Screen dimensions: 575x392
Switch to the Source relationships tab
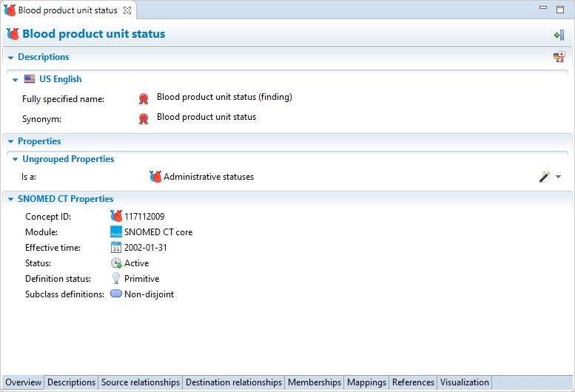(141, 382)
